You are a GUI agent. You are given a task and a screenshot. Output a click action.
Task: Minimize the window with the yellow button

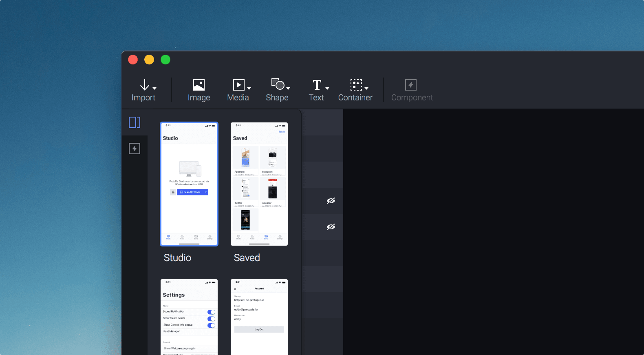coord(149,60)
